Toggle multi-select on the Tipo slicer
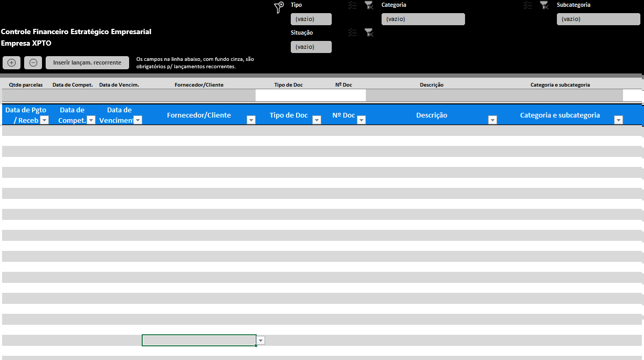 coord(353,5)
